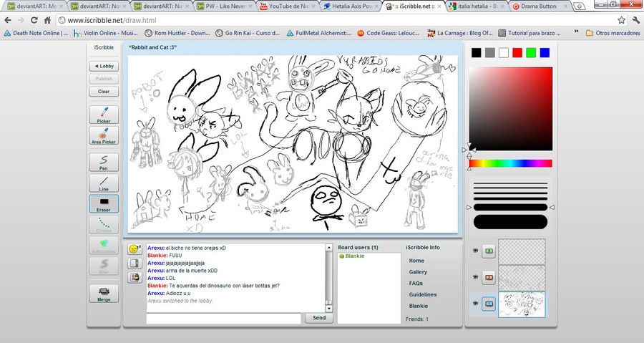Viewport: 644px width, 343px height.
Task: Open a new browser tab
Action: [x=579, y=6]
